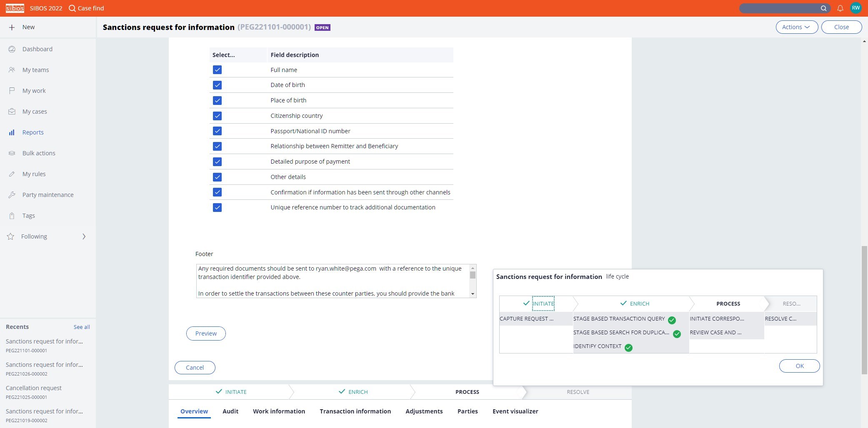Open Reports bar chart icon
Viewport: 868px width, 428px height.
[x=12, y=132]
